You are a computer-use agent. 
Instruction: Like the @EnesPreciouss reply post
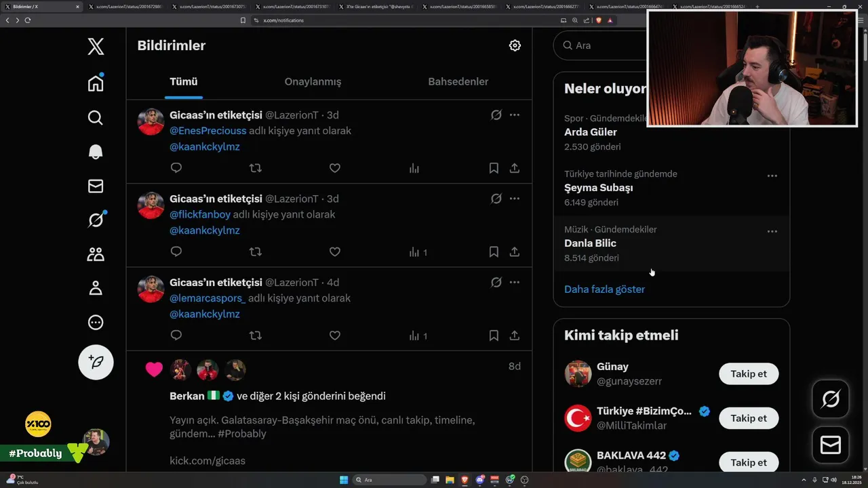334,168
